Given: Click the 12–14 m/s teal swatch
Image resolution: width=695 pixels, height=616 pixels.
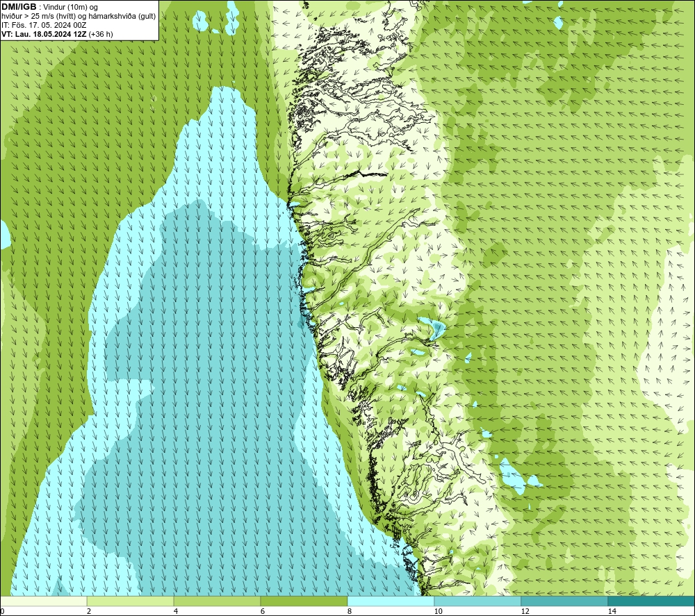Looking at the screenshot, I should tap(564, 601).
